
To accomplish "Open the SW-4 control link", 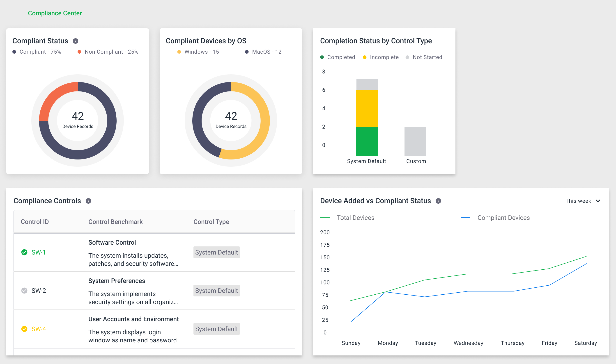I will [x=39, y=329].
